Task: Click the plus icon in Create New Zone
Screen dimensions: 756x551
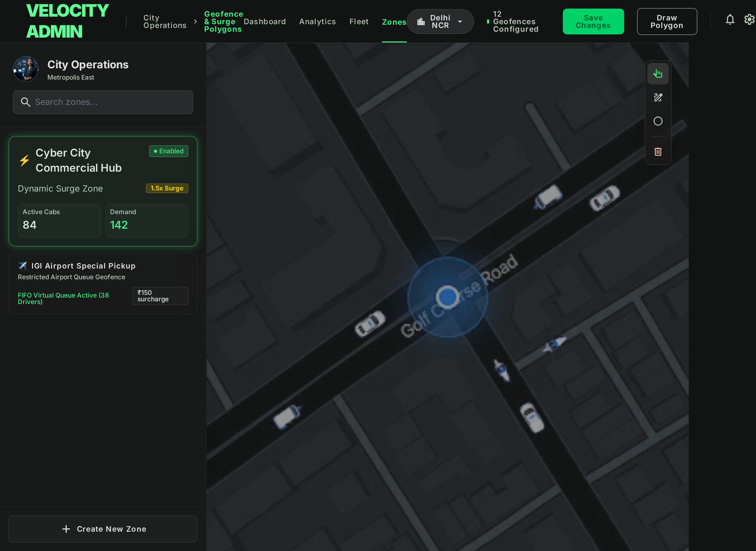Action: coord(66,529)
